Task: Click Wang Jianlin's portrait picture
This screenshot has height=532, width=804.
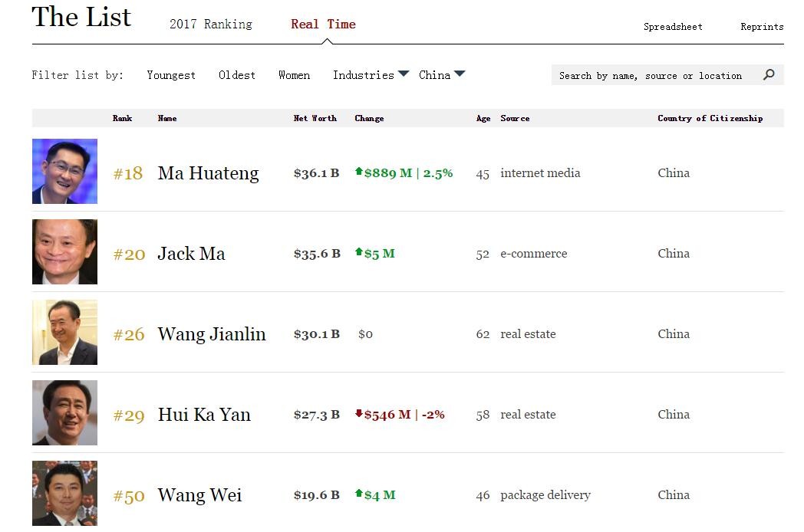Action: [64, 332]
